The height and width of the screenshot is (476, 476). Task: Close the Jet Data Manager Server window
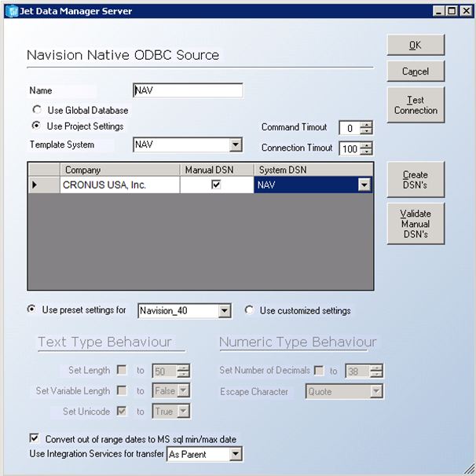(466, 12)
